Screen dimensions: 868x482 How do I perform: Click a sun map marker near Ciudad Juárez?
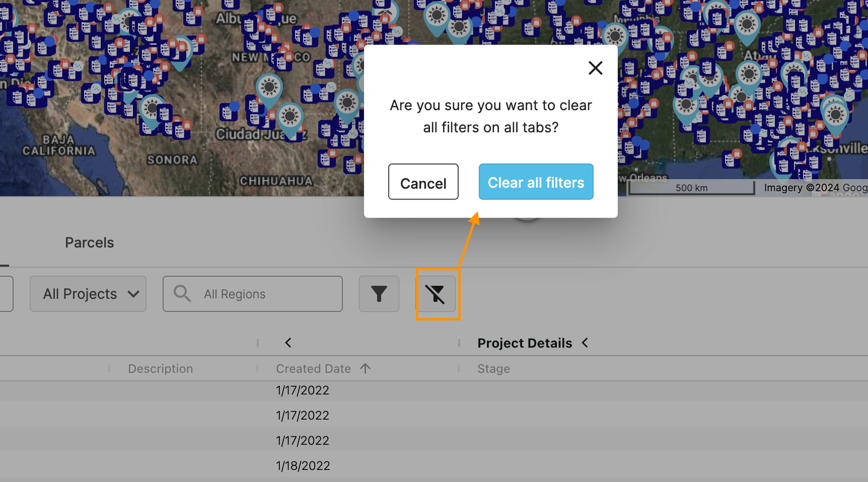pyautogui.click(x=289, y=118)
